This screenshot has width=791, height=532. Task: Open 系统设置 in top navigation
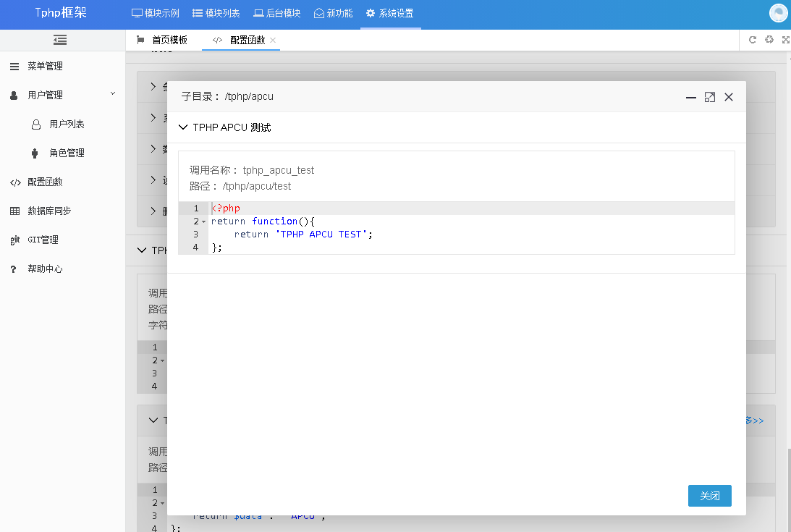(x=390, y=14)
